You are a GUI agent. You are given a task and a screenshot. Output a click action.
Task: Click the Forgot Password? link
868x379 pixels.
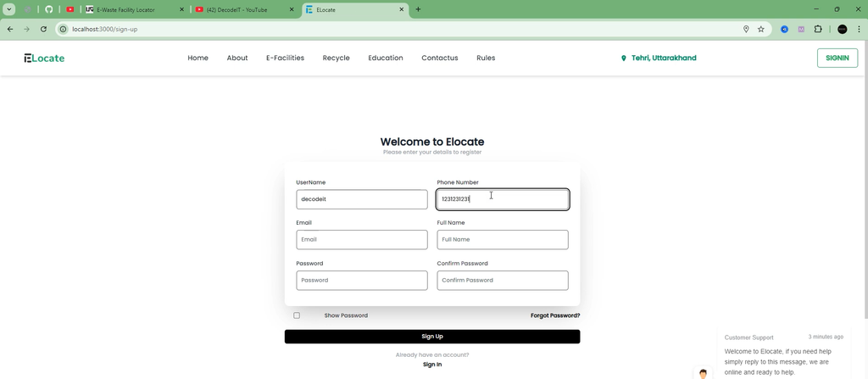coord(555,315)
